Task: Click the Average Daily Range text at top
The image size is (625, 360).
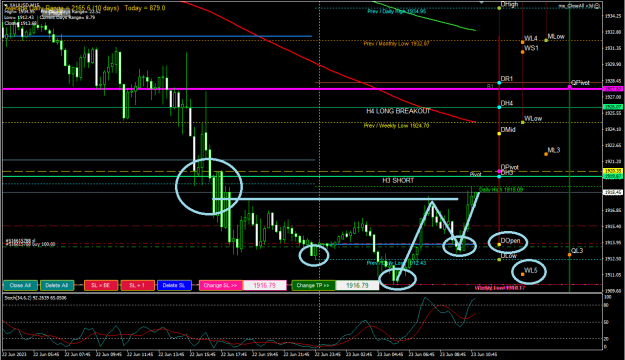Action: 62,8
